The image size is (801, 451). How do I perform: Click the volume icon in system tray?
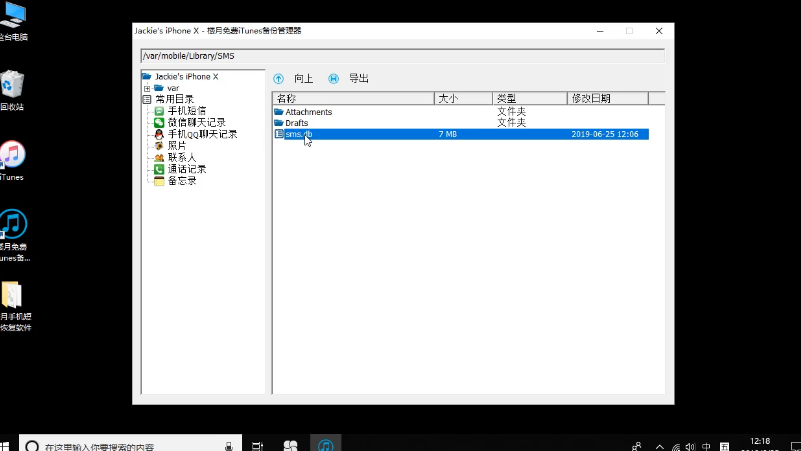(691, 447)
